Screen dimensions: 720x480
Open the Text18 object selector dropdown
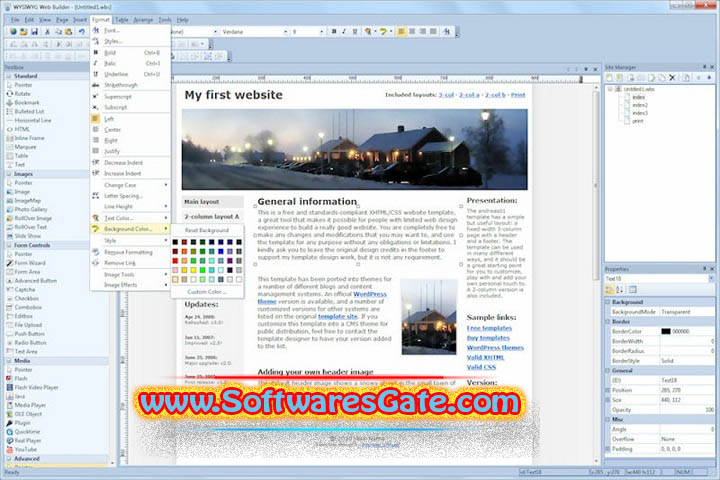tap(711, 279)
